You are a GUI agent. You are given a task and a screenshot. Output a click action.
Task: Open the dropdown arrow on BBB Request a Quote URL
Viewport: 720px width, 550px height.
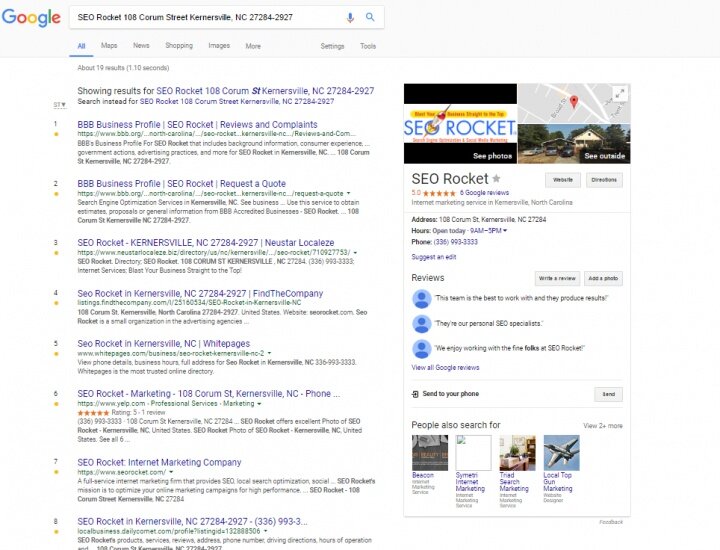pos(349,193)
